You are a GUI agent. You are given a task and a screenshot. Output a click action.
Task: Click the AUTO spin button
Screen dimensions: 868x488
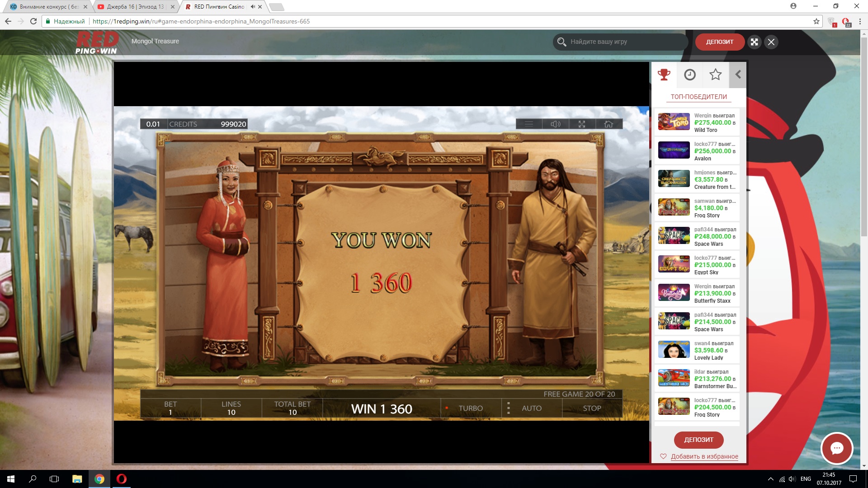tap(532, 408)
